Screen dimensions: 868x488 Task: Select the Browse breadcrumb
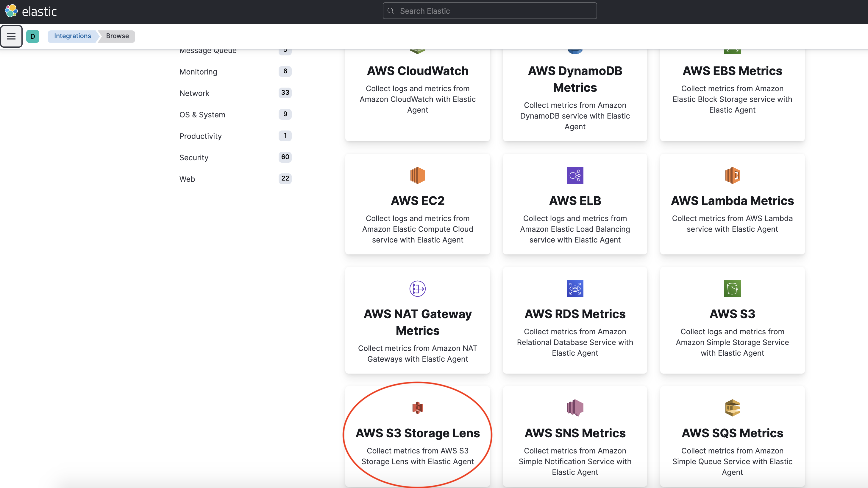pyautogui.click(x=117, y=36)
